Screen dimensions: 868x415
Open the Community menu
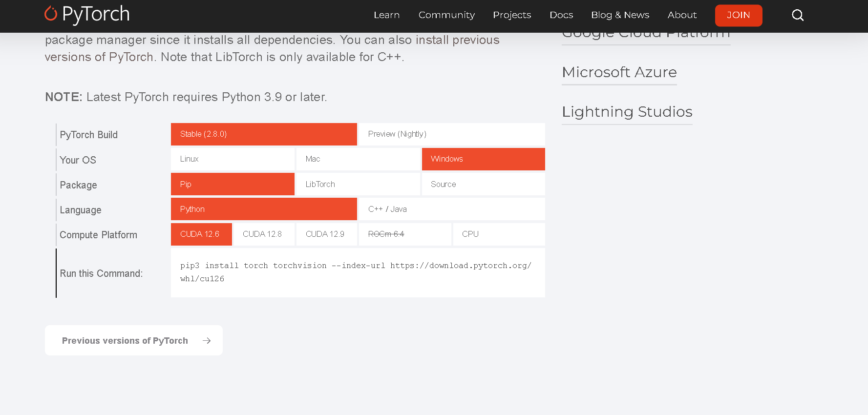coord(446,15)
